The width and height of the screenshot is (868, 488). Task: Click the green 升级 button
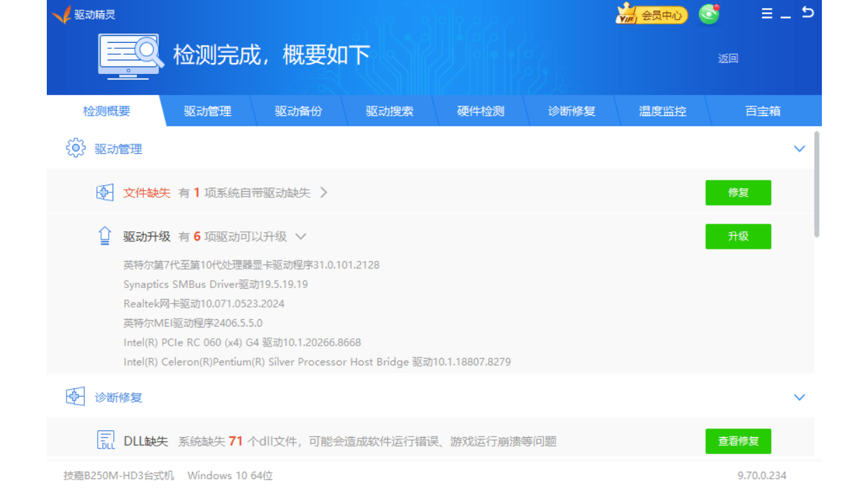(738, 237)
